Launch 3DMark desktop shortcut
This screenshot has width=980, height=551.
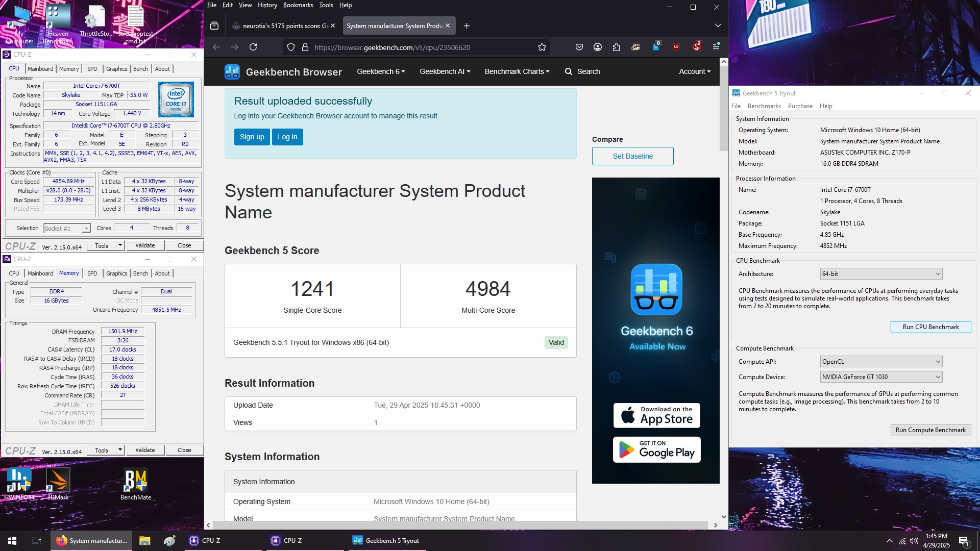coord(58,484)
